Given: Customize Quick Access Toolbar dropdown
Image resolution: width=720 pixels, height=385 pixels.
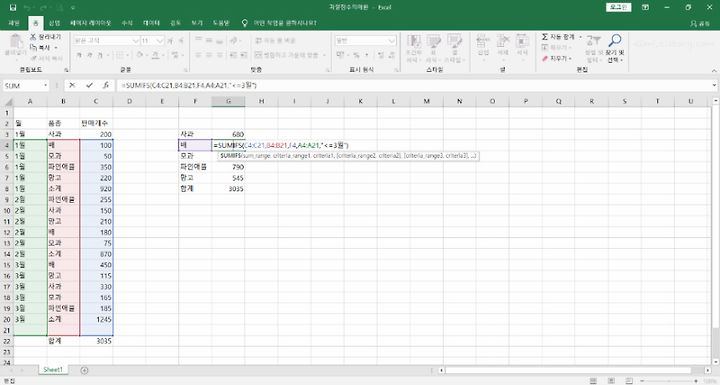Looking at the screenshot, I should pyautogui.click(x=73, y=7).
